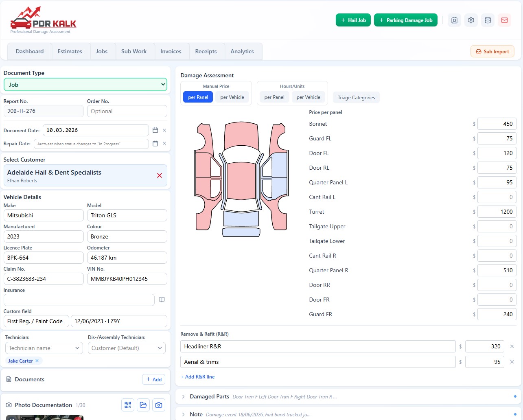Open settings gear icon in header
This screenshot has width=523, height=420.
pyautogui.click(x=471, y=20)
